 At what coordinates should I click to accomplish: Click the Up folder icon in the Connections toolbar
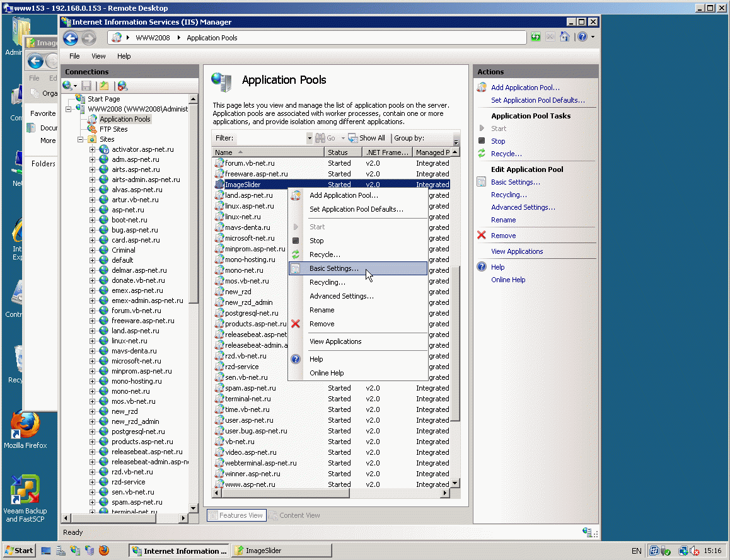(104, 86)
